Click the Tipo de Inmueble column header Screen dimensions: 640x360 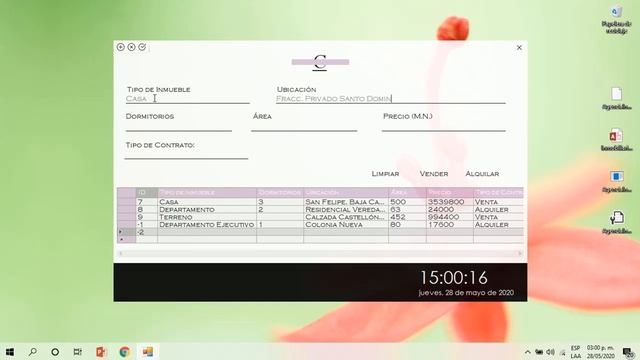click(x=207, y=192)
